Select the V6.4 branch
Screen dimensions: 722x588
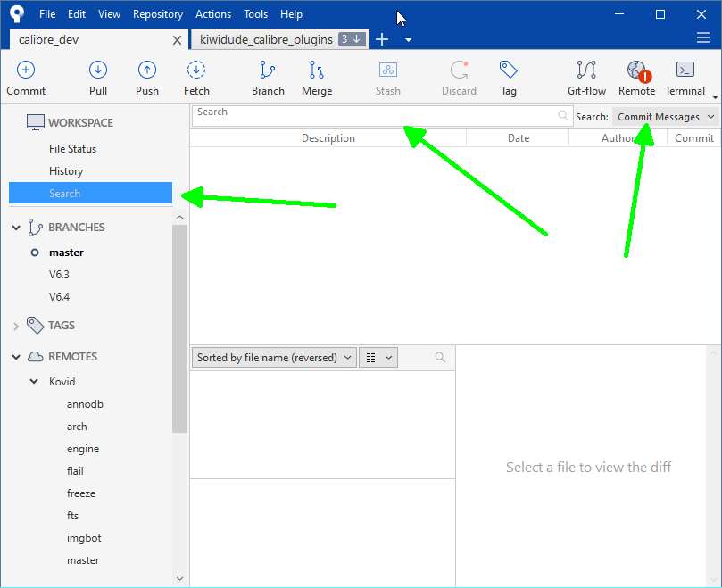point(59,296)
